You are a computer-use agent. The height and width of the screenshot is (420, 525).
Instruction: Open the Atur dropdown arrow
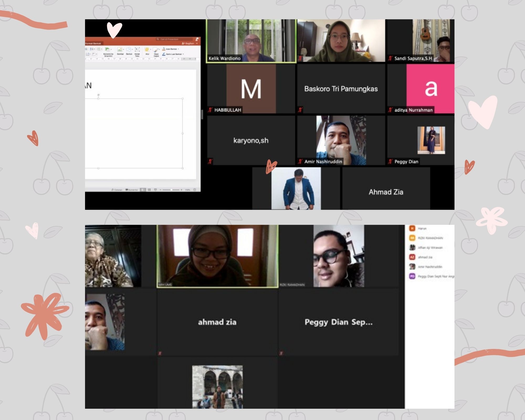coord(150,49)
